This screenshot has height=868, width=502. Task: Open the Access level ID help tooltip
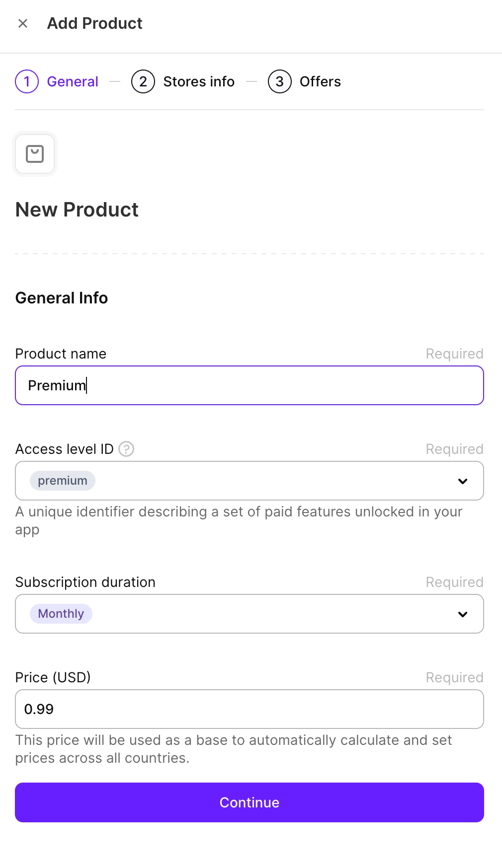[127, 449]
